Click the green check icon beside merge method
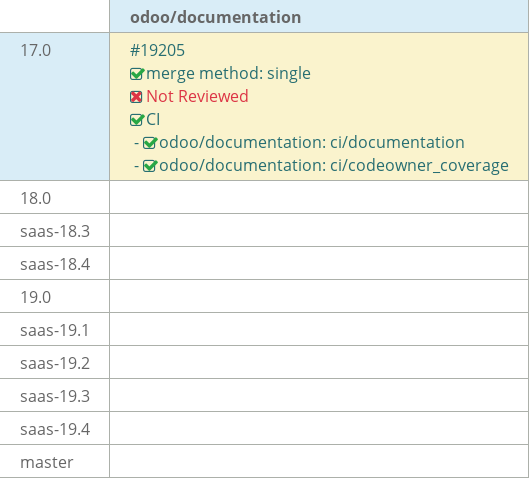 point(137,74)
